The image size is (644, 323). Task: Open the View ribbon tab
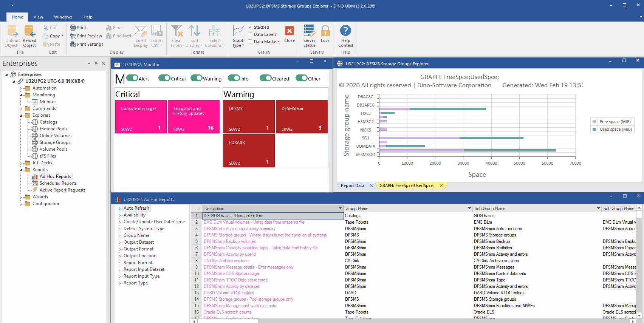[38, 17]
